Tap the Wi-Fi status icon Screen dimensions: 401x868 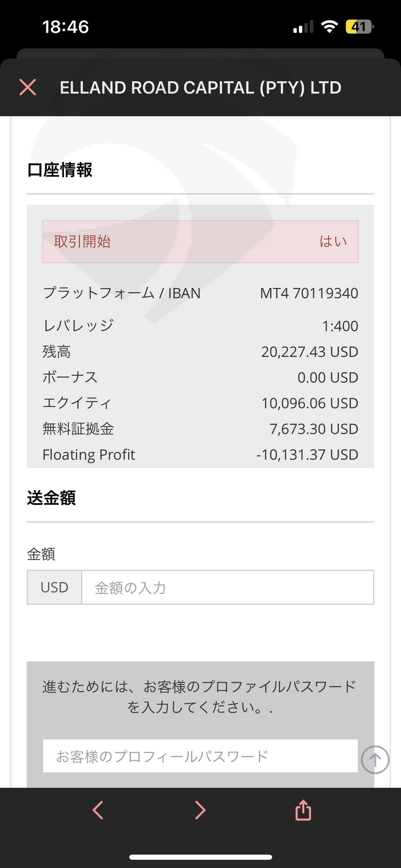pos(329,26)
